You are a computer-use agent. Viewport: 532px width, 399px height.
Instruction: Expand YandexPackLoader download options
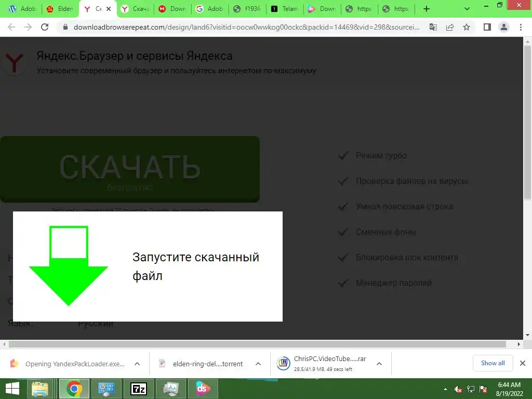tap(137, 364)
